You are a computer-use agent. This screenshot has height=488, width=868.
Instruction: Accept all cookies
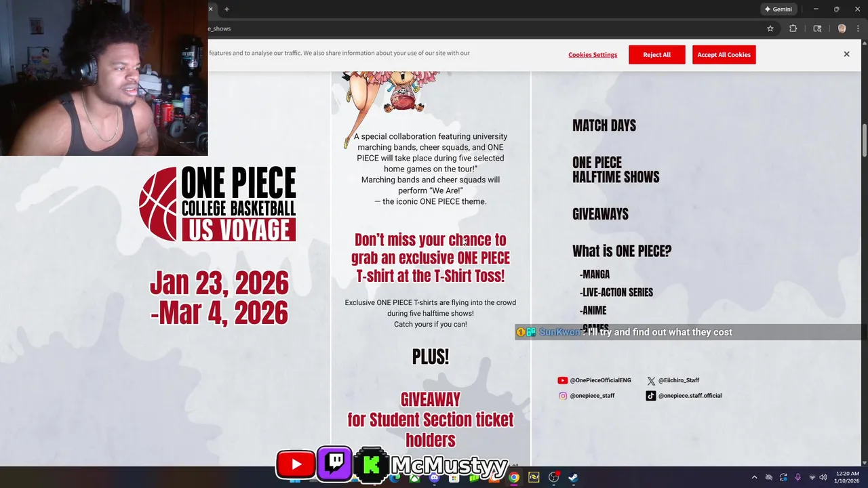[724, 55]
